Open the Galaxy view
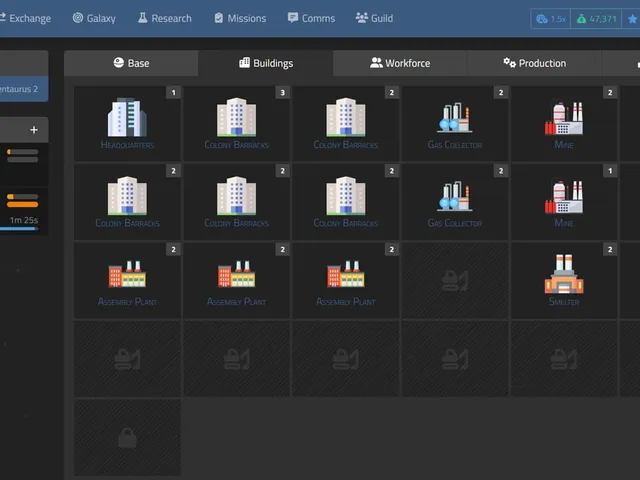The height and width of the screenshot is (480, 640). pyautogui.click(x=94, y=18)
